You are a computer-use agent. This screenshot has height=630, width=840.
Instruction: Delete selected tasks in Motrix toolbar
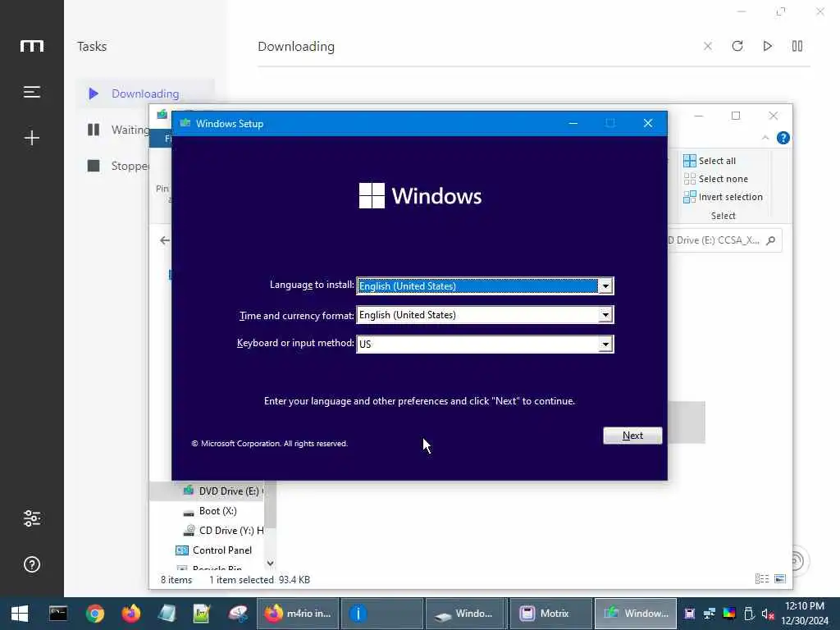pos(708,46)
